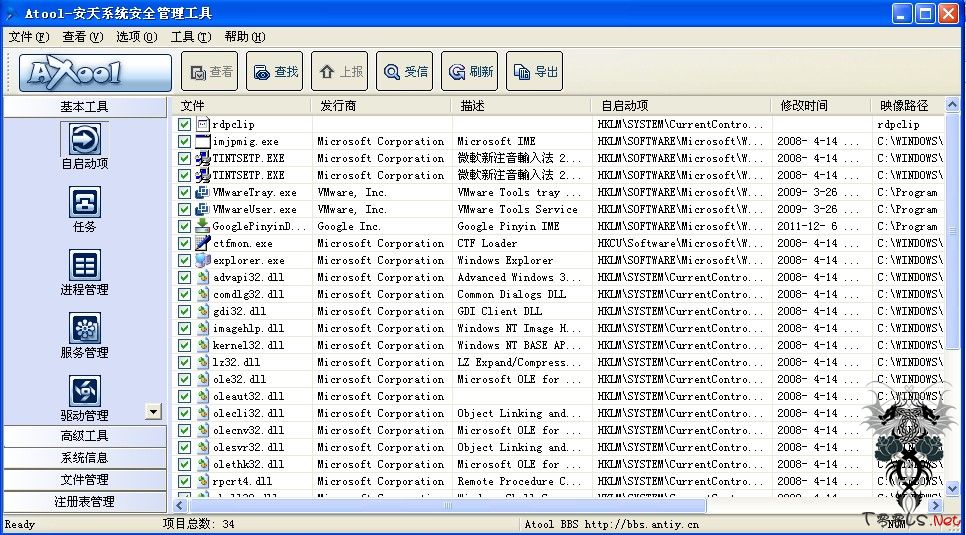Expand the 注册表管理 registry management section

[84, 502]
